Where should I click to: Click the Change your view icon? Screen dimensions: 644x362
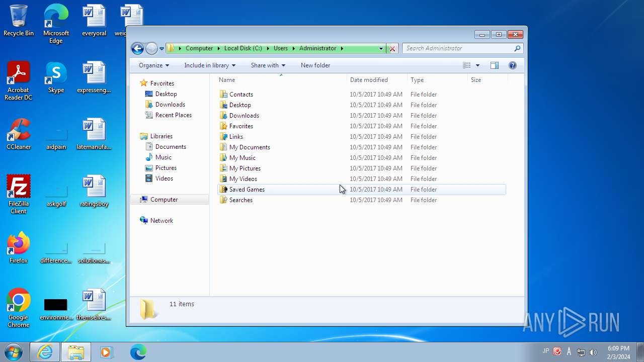pos(467,65)
